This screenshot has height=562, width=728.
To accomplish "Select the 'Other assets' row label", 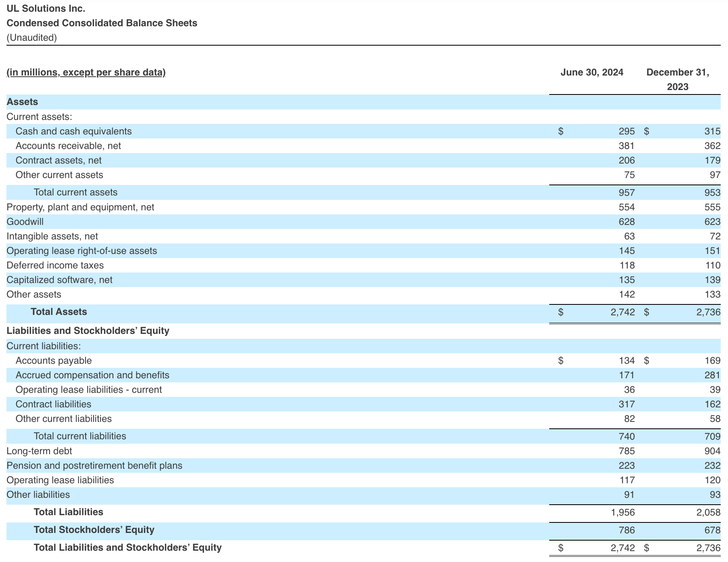I will (34, 294).
